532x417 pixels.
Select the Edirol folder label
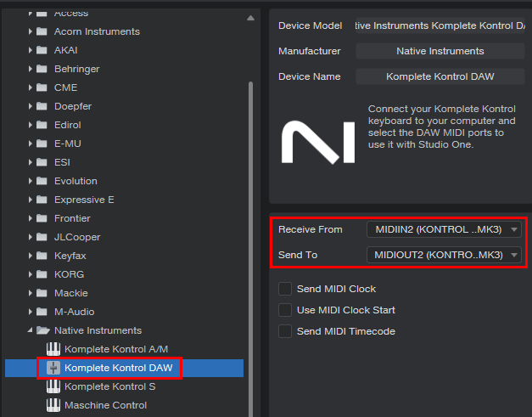tap(68, 125)
